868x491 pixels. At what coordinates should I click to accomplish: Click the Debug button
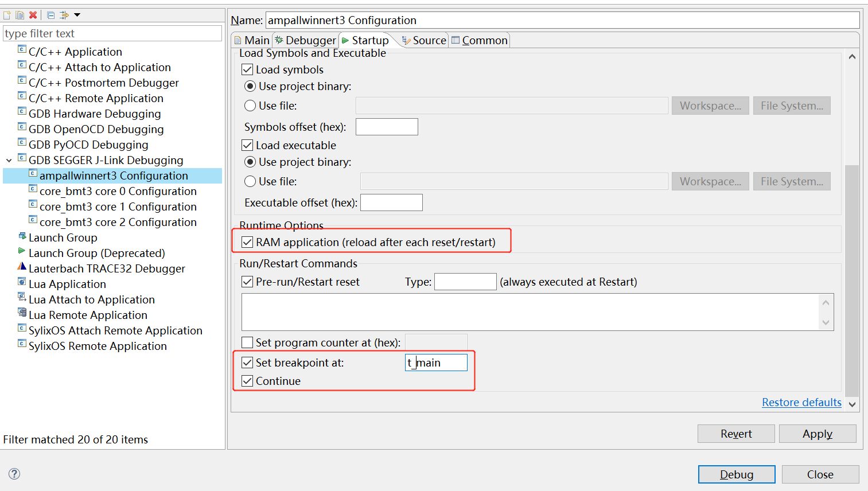[x=737, y=474]
